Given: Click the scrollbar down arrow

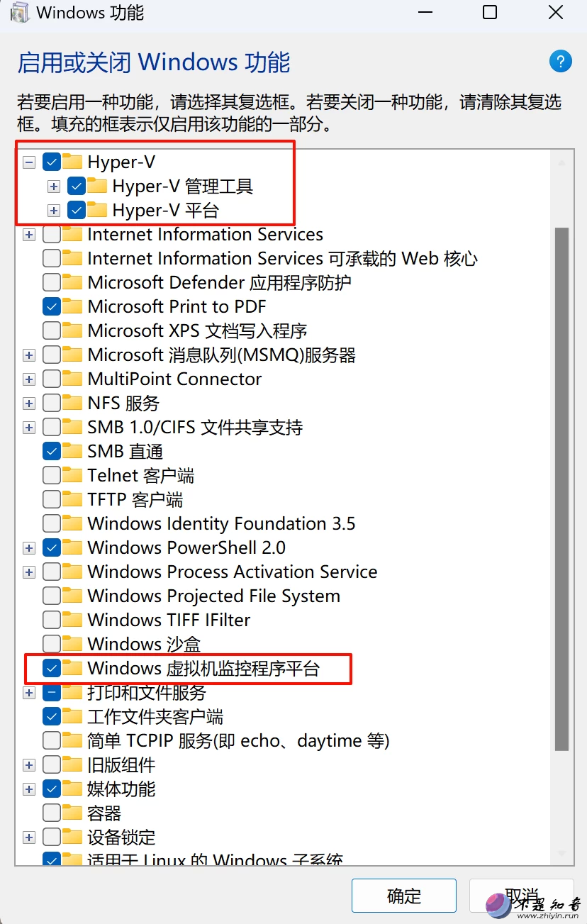Looking at the screenshot, I should (562, 853).
